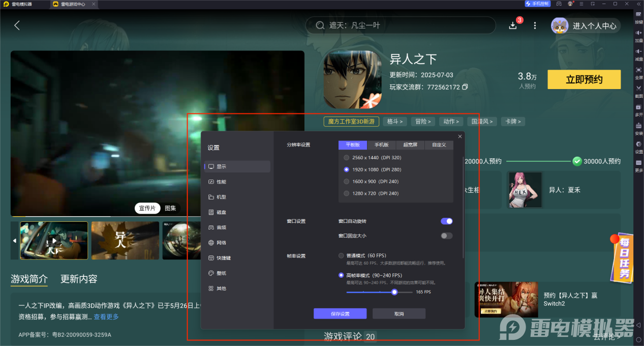The width and height of the screenshot is (644, 346).
Task: Open the 壁纸 wallpaper settings section
Action: click(x=237, y=273)
